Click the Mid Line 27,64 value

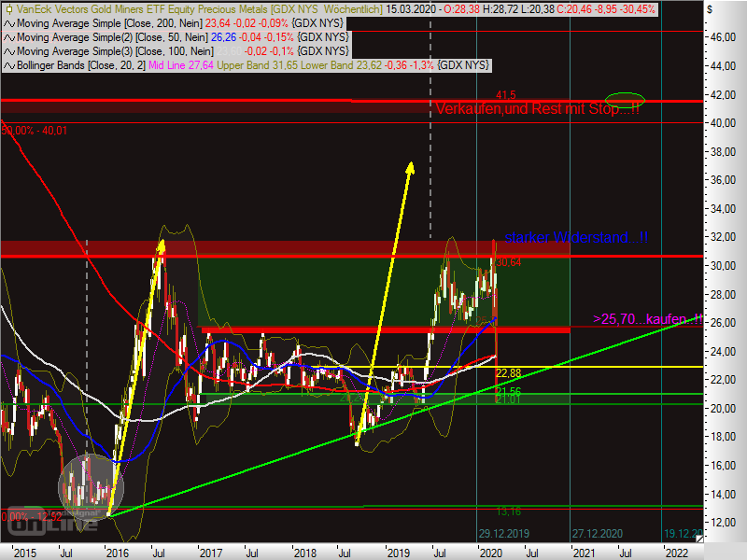(181, 65)
